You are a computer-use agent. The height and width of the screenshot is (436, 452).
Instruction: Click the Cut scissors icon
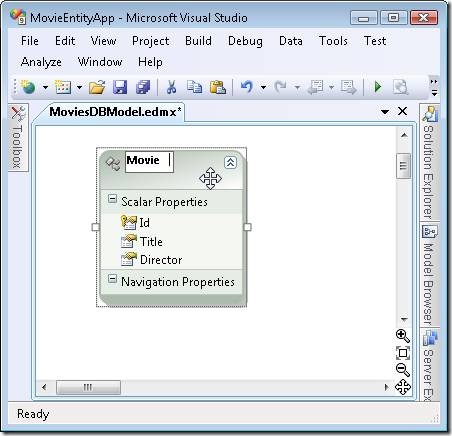171,87
